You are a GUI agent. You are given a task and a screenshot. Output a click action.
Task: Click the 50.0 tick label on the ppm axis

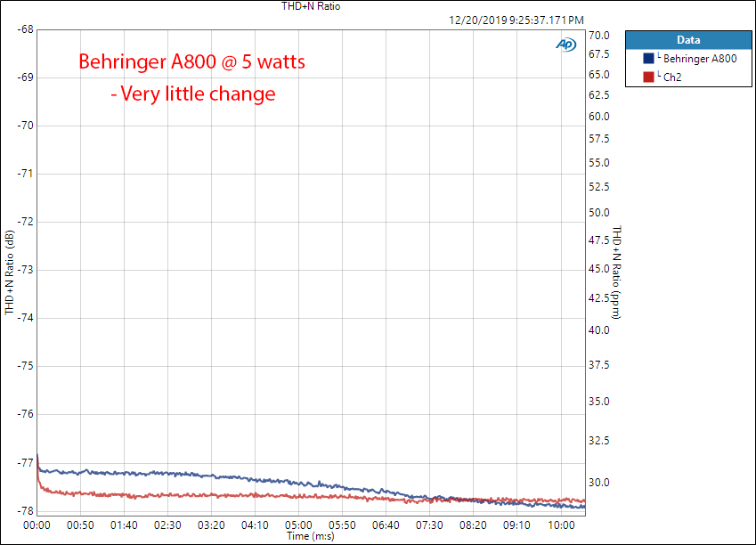[599, 213]
